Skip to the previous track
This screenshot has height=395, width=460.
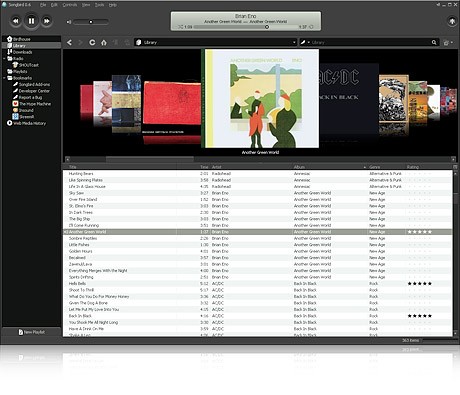[15, 21]
